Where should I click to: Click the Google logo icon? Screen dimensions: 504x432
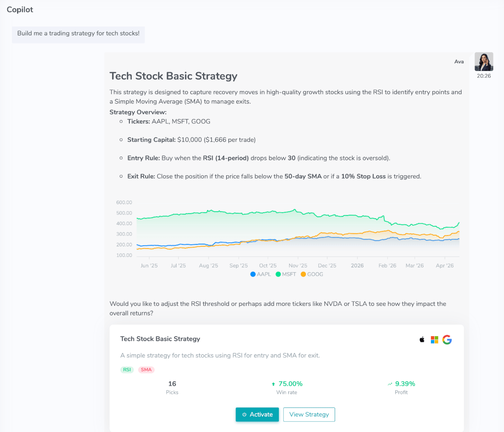(x=447, y=339)
